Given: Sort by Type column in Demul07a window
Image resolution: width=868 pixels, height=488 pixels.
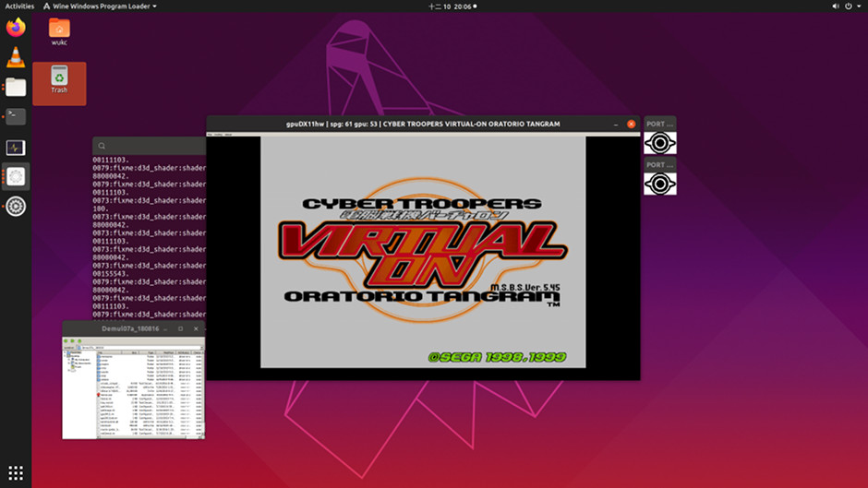Looking at the screenshot, I should click(x=147, y=352).
